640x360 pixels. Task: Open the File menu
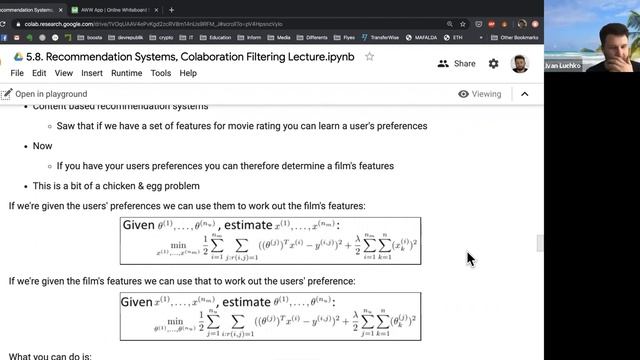pos(17,73)
